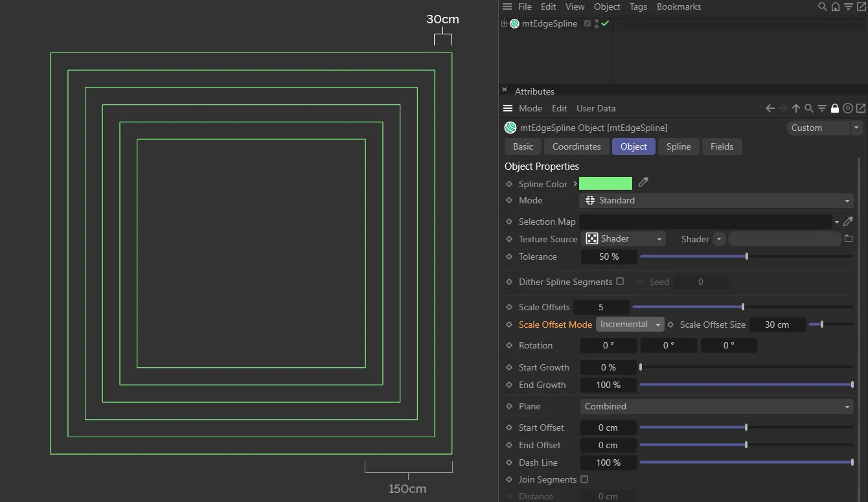Open the Shader folder browser icon
The image size is (868, 502).
tap(849, 238)
